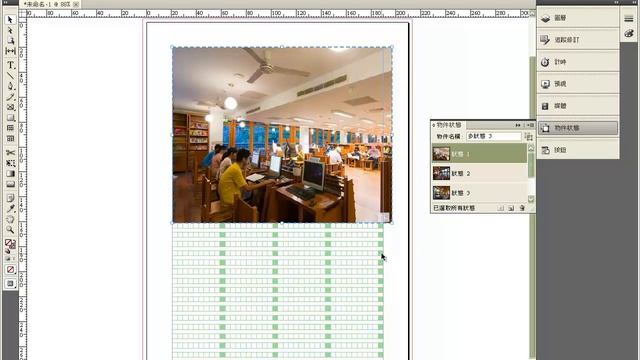This screenshot has width=640, height=360.
Task: Select the Scissors tool
Action: [x=10, y=153]
